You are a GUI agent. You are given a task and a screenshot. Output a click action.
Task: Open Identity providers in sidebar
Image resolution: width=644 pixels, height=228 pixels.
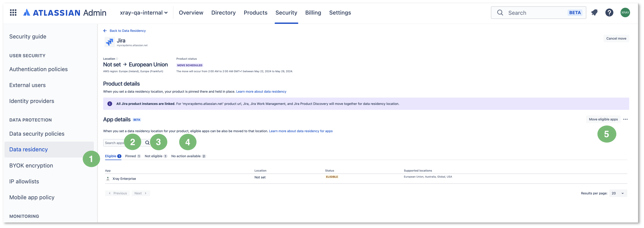pyautogui.click(x=32, y=101)
